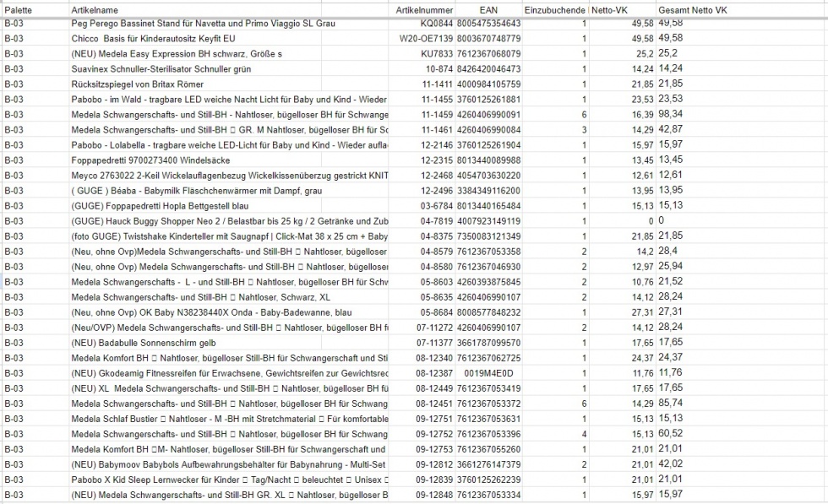Click article number W20-OE7139
Image resolution: width=828 pixels, height=504 pixels.
click(x=426, y=39)
